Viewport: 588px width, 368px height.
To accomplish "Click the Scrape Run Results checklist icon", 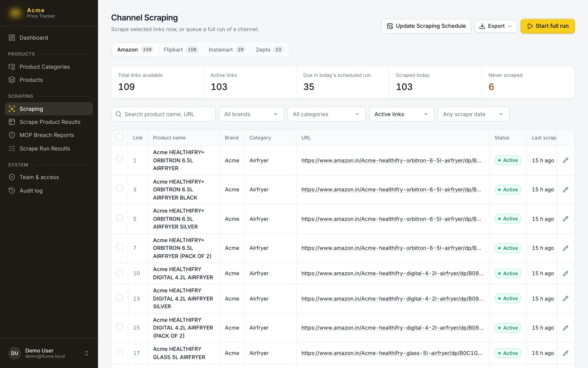I will [12, 148].
